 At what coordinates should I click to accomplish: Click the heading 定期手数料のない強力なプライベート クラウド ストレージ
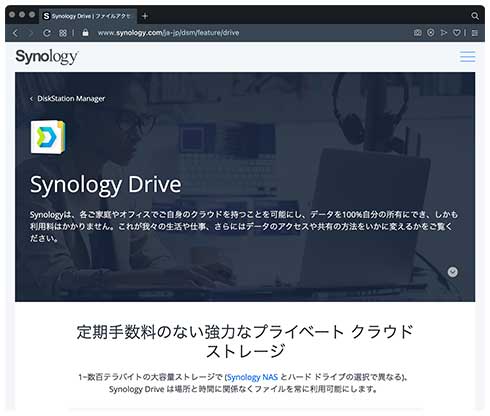245,341
